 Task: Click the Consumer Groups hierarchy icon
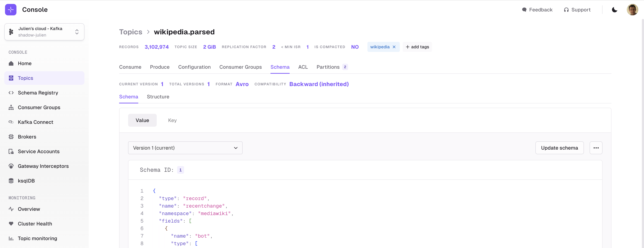tap(11, 108)
